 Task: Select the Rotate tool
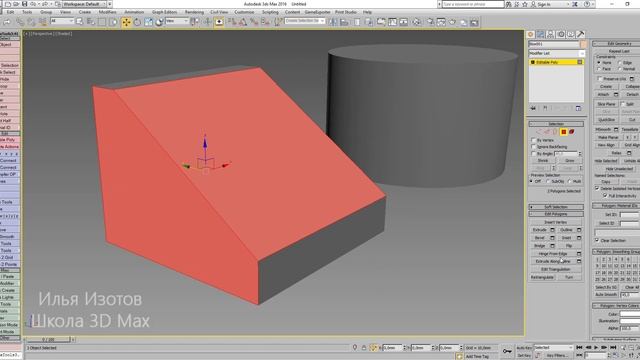point(137,22)
